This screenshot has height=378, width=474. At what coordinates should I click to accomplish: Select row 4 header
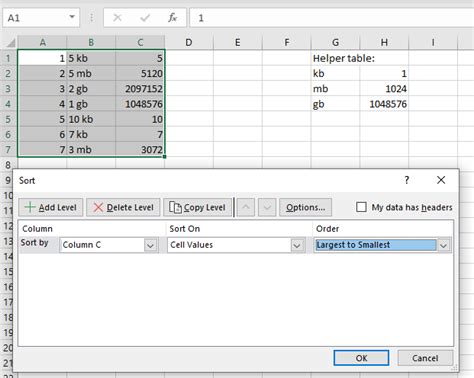point(8,104)
